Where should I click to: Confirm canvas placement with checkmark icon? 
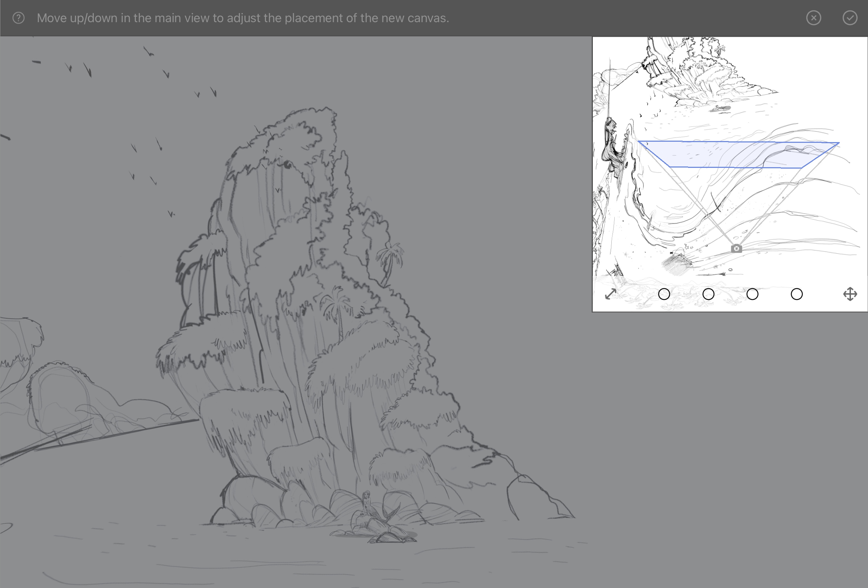(850, 18)
